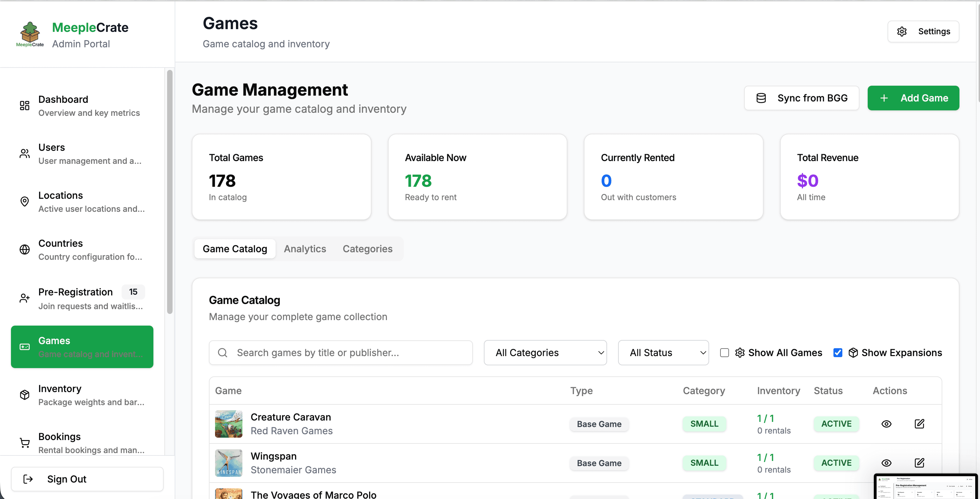The width and height of the screenshot is (980, 499).
Task: Click the Settings gear icon in header
Action: 902,32
